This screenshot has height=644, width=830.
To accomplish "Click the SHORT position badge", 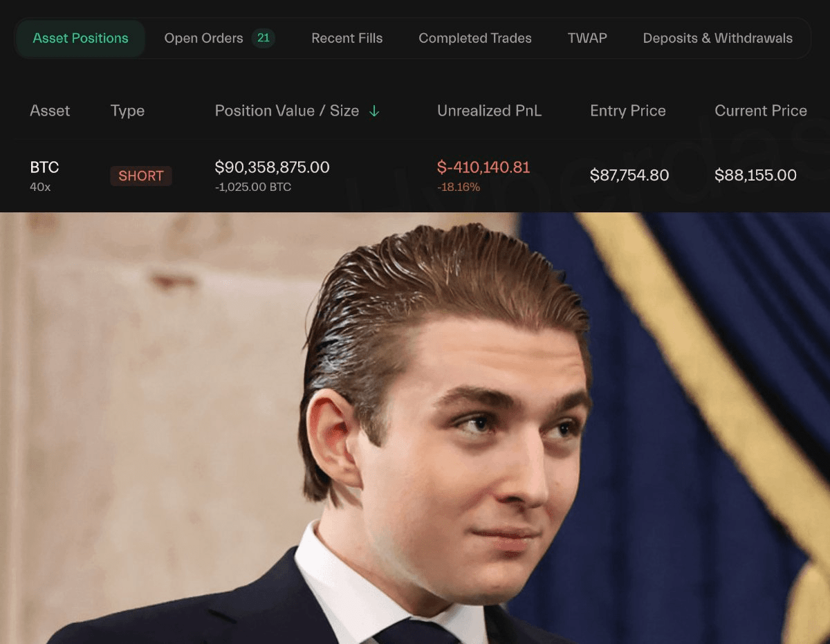I will (141, 176).
